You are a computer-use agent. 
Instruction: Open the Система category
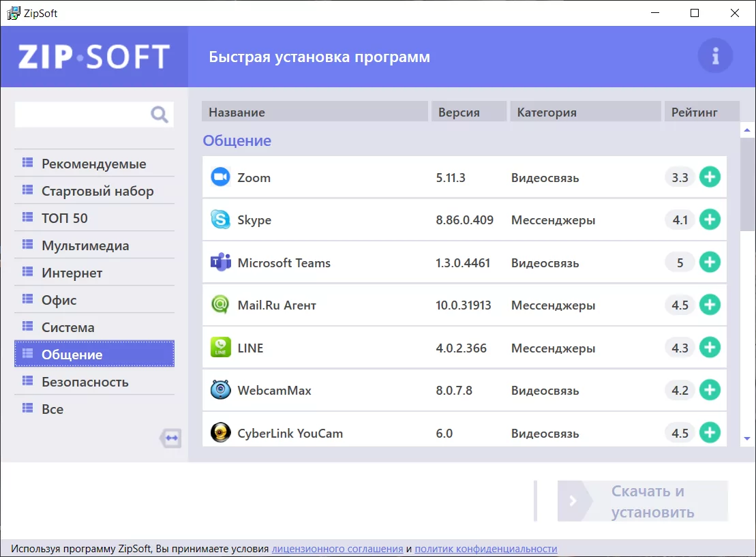(x=95, y=327)
